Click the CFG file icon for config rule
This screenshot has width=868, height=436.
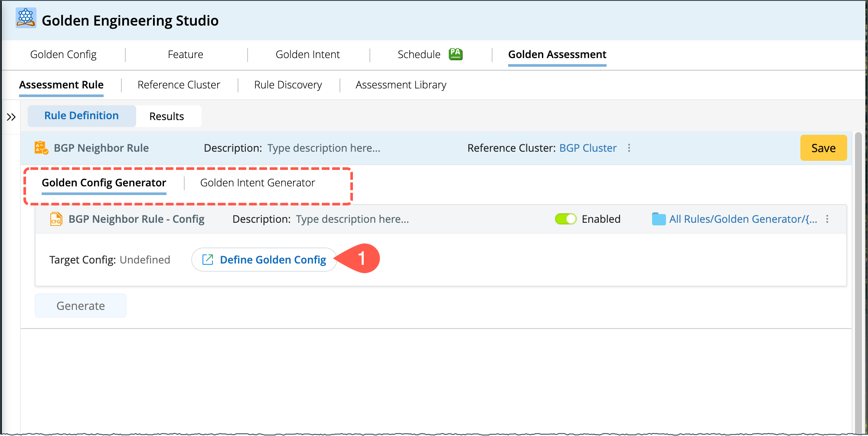56,219
